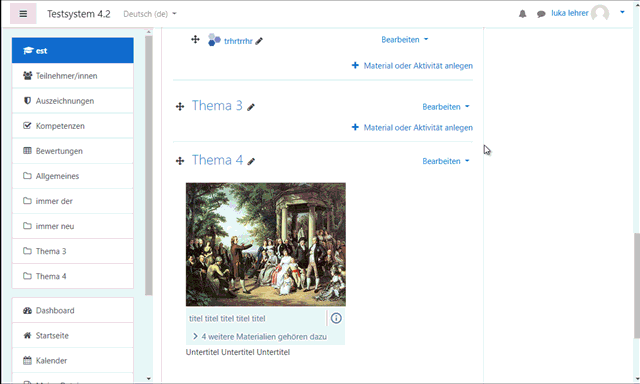Open the Thema 4 section heading

[x=217, y=160]
